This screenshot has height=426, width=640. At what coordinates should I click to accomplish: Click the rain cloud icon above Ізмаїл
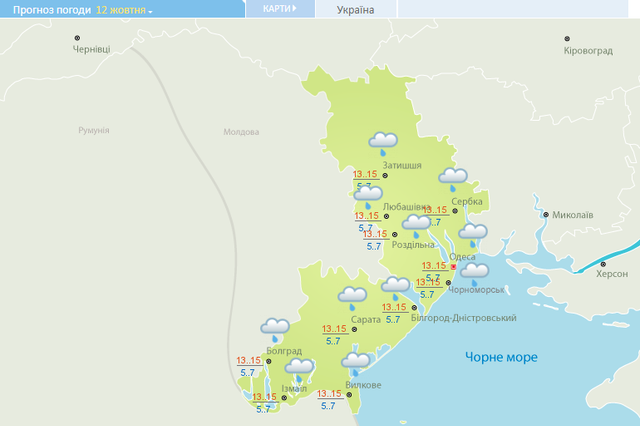[x=300, y=369]
